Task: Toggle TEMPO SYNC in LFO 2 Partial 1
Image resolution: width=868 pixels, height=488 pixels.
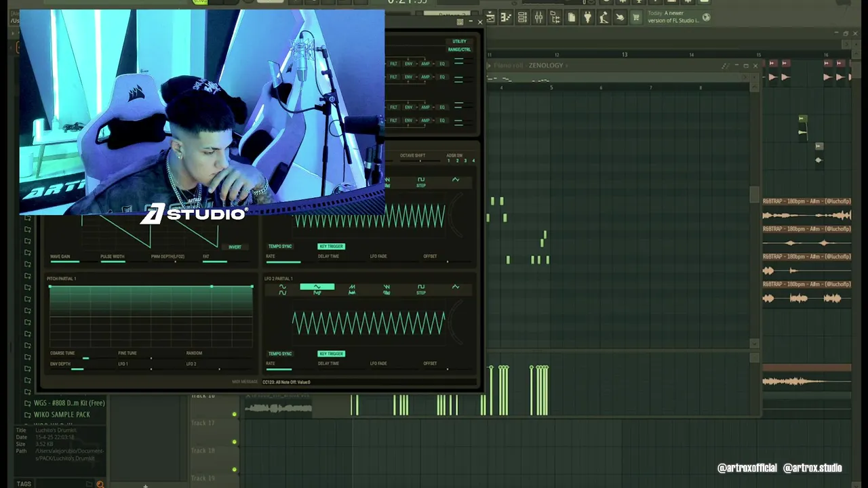Action: (279, 354)
